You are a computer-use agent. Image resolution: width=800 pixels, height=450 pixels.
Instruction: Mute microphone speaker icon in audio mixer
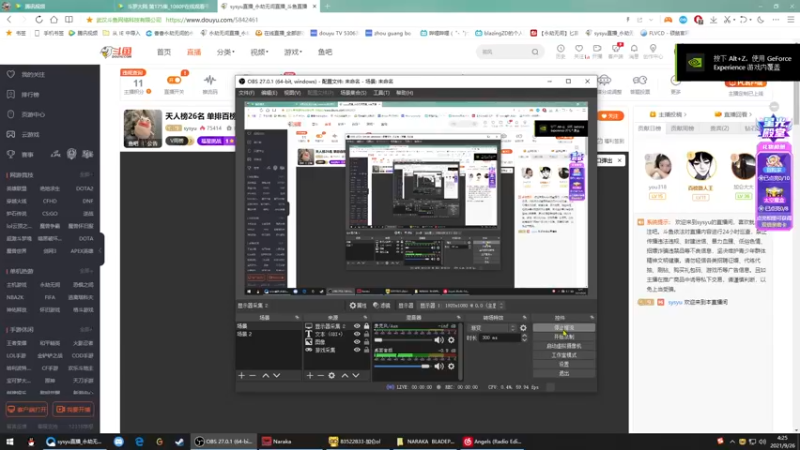(439, 340)
